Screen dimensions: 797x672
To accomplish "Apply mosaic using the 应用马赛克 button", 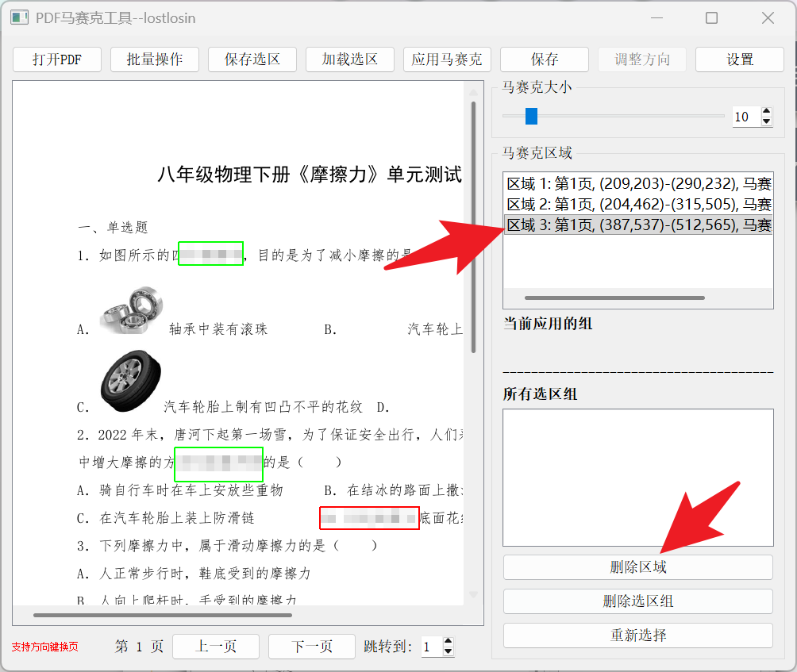I will point(447,59).
